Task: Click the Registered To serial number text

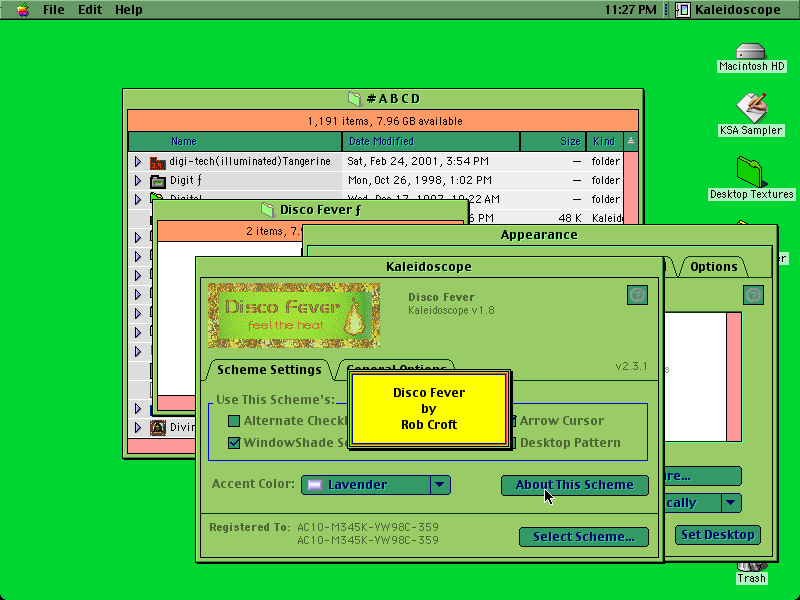Action: (x=368, y=533)
